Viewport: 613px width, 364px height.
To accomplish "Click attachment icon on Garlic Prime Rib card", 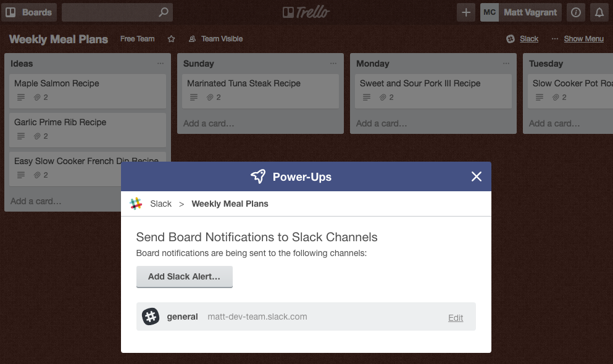I will 37,136.
